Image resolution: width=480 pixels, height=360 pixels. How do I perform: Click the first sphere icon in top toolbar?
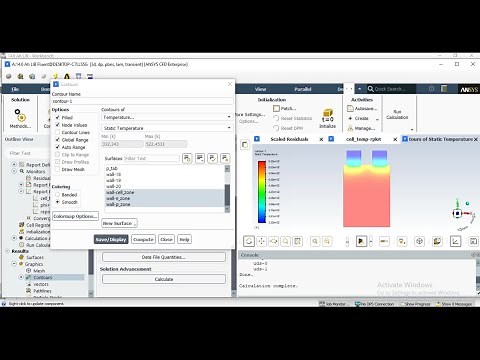[9, 76]
